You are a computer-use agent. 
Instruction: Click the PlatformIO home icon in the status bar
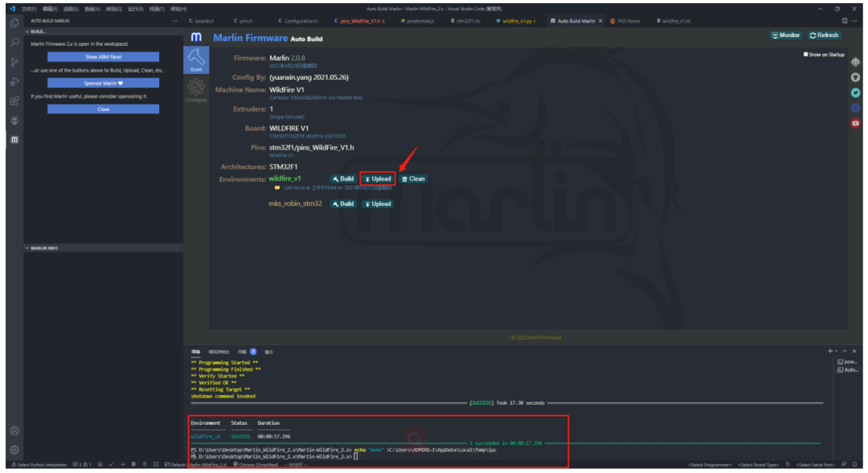coord(100,465)
